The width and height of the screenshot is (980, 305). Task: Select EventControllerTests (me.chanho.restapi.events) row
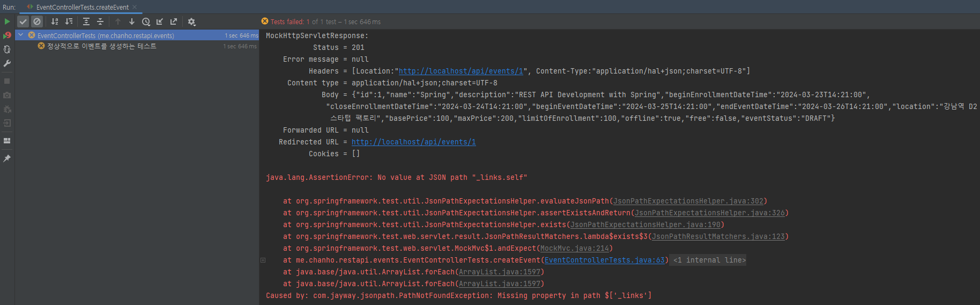137,35
